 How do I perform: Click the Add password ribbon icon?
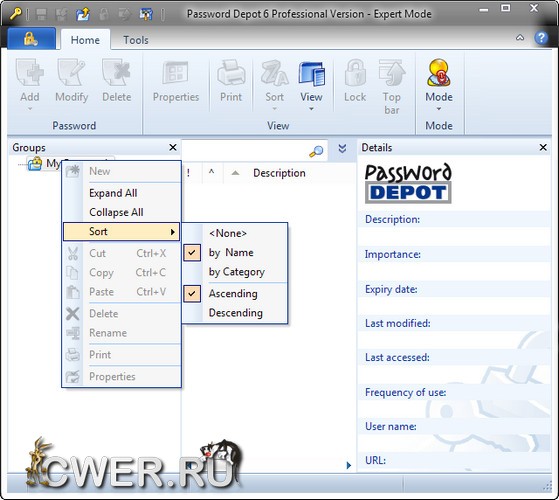coord(30,72)
